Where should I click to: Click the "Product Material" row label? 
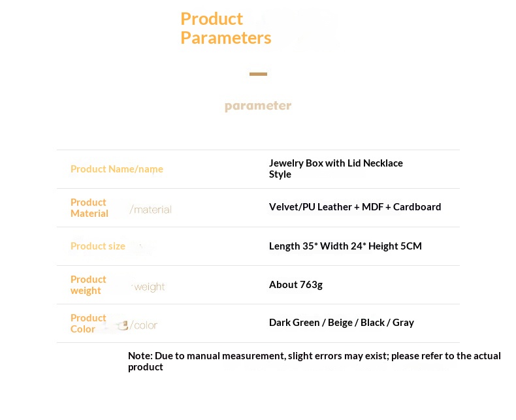[89, 208]
